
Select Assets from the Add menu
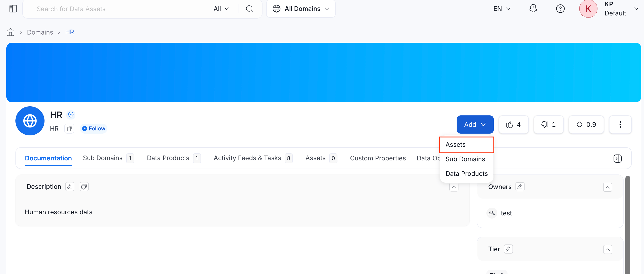coord(466,145)
